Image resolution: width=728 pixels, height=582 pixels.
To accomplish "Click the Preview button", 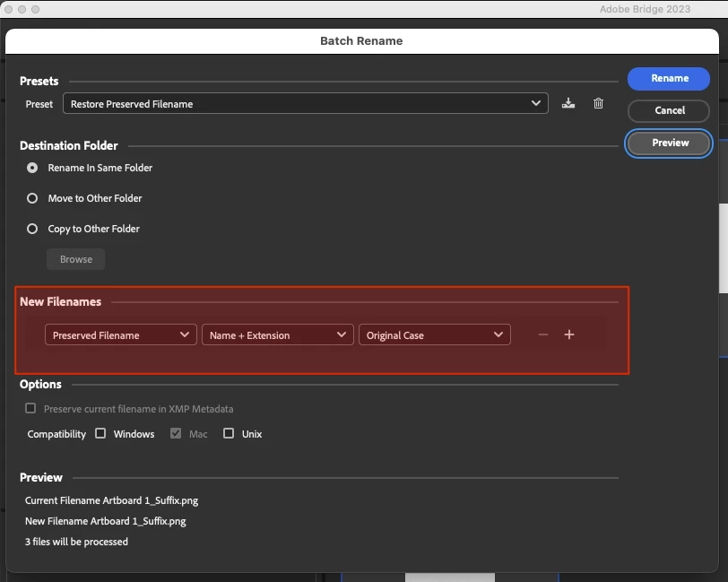I will [x=669, y=143].
